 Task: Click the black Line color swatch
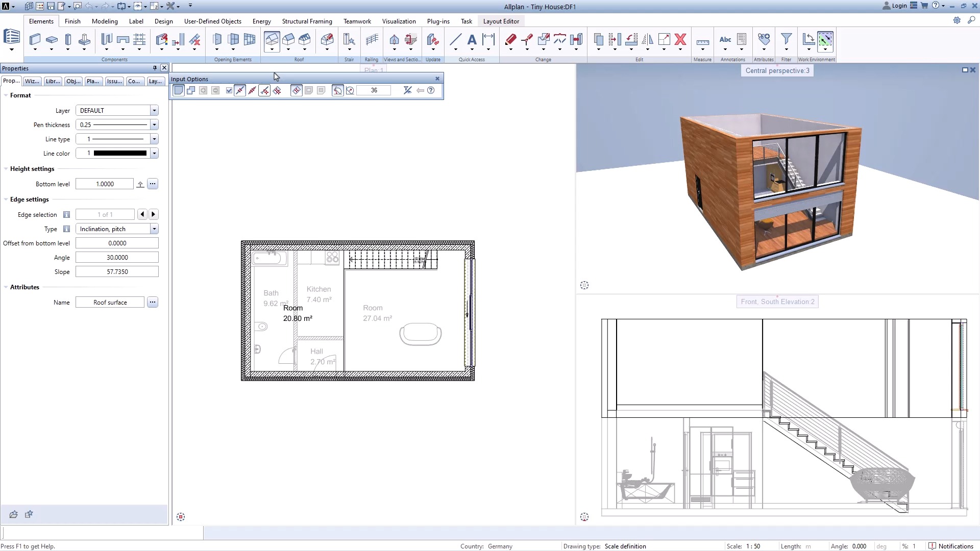(120, 154)
